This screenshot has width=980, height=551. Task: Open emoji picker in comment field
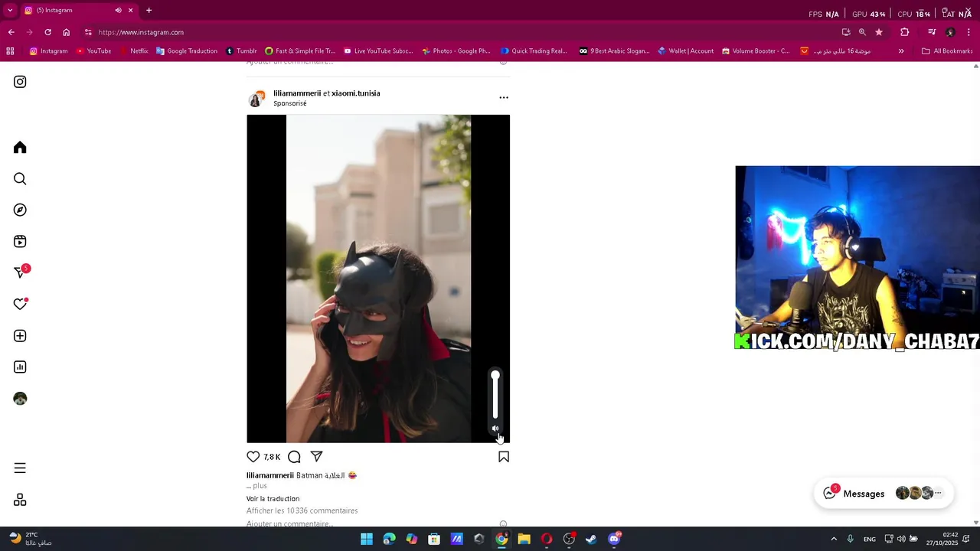coord(503,524)
